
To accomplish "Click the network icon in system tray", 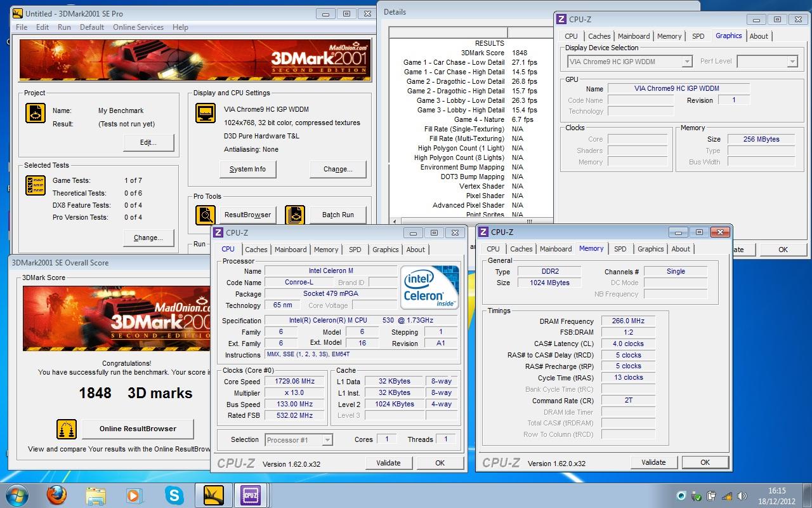I will [x=727, y=495].
